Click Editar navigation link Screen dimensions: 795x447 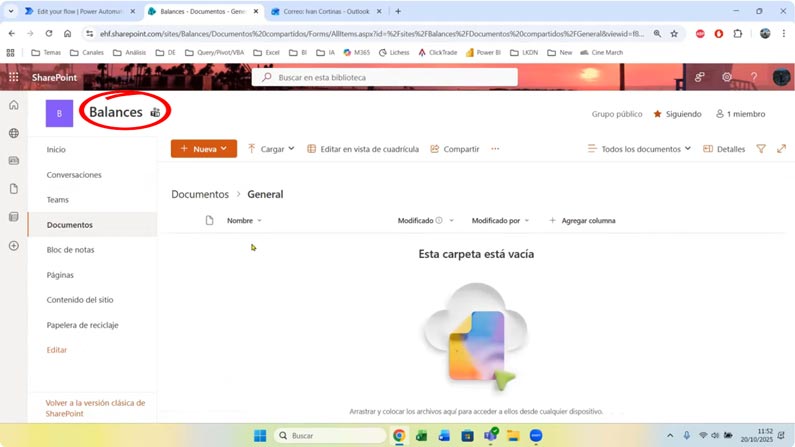[x=56, y=350]
